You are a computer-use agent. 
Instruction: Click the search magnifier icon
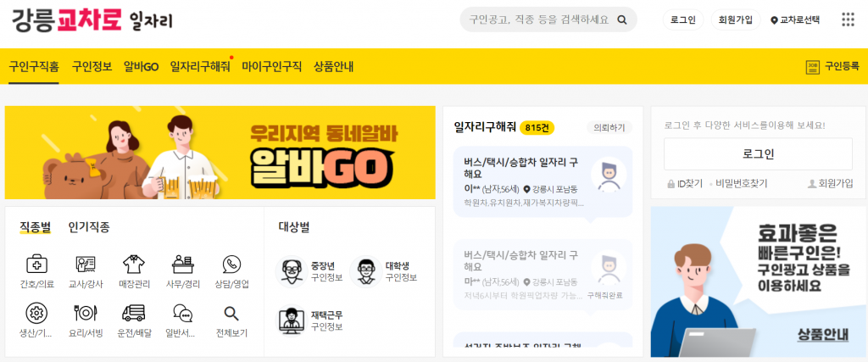[621, 20]
